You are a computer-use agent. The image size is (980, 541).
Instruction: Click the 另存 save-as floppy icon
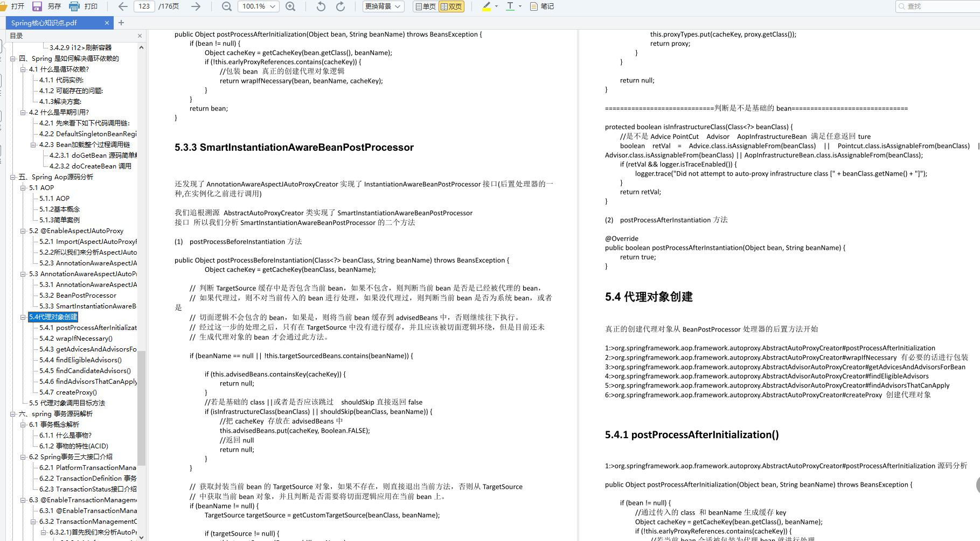tap(37, 6)
